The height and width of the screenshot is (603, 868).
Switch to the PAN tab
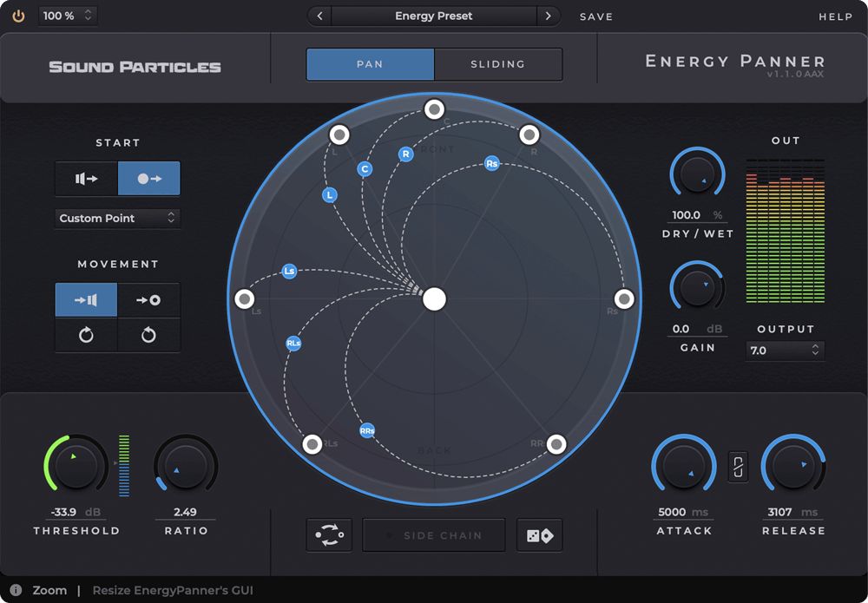370,64
